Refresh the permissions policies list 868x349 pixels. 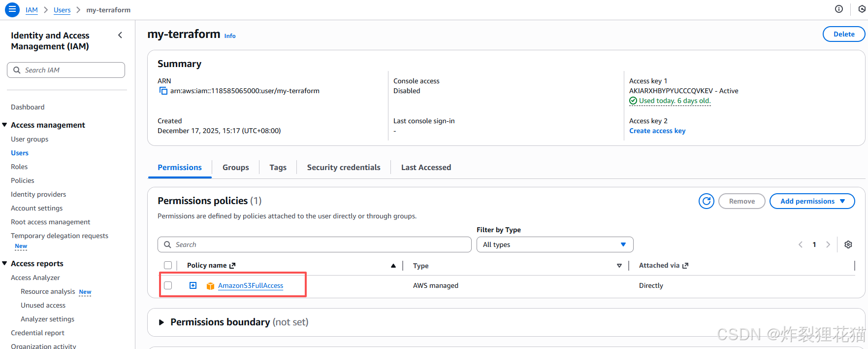(x=707, y=201)
